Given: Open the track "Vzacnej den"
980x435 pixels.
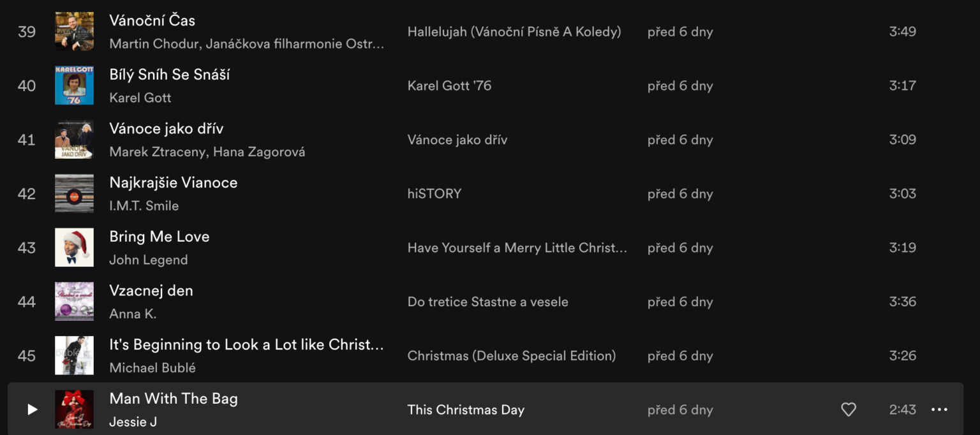Looking at the screenshot, I should 151,290.
